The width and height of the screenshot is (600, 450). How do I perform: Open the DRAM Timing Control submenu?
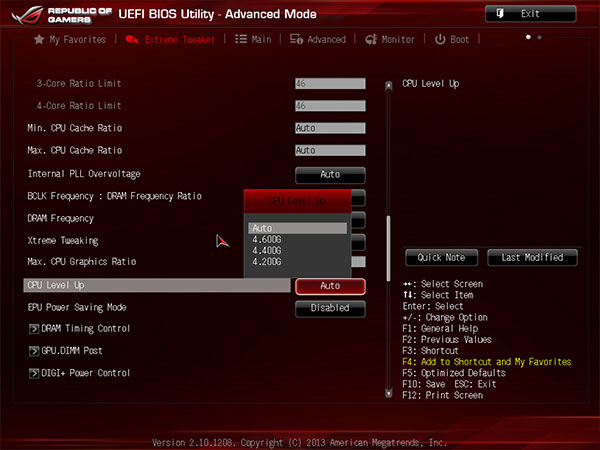(x=85, y=329)
